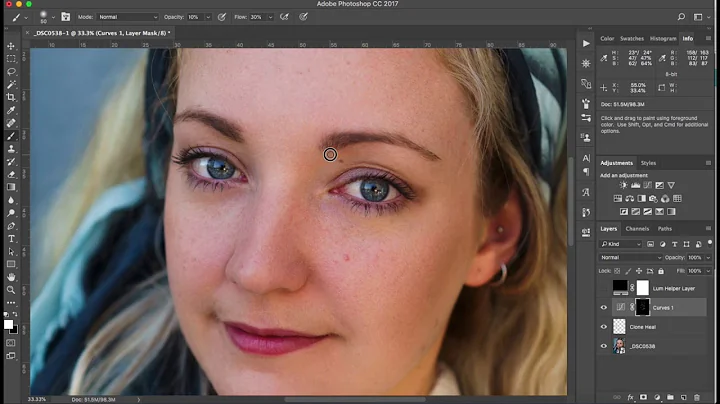The width and height of the screenshot is (720, 404).
Task: Select the Eyedropper tool
Action: coord(11,110)
